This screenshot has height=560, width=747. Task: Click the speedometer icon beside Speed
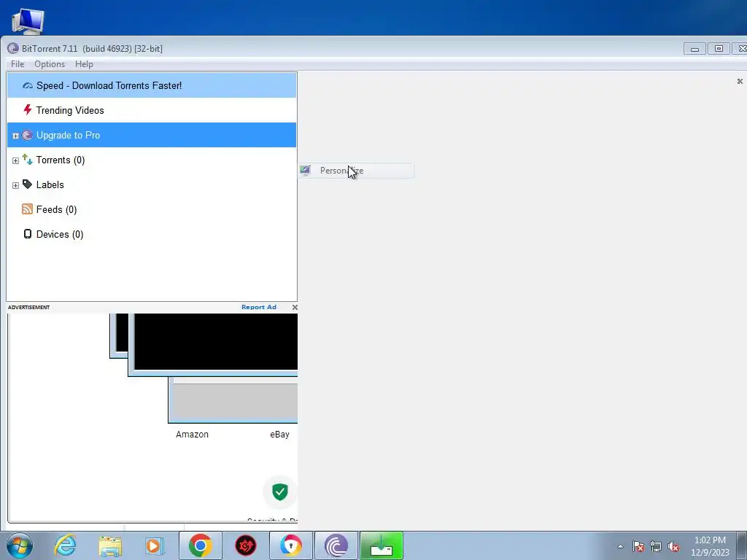28,86
